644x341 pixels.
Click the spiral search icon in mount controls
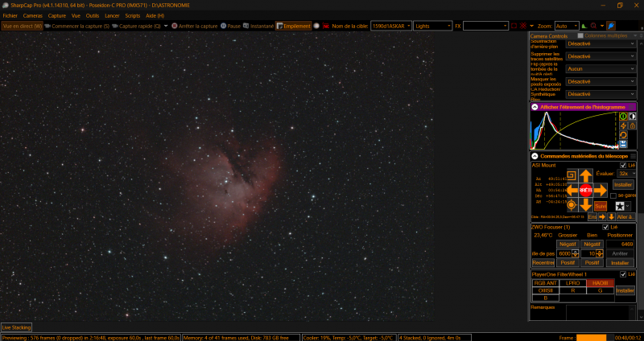tap(572, 175)
